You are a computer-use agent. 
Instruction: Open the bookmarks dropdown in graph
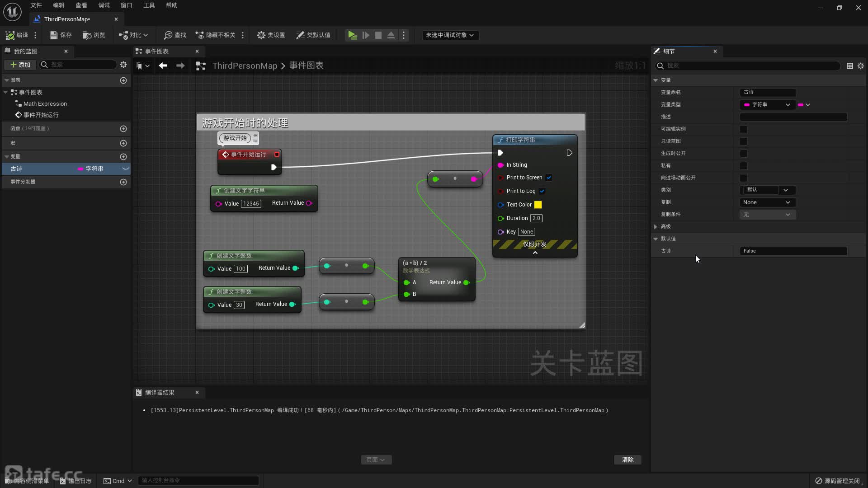tap(143, 66)
